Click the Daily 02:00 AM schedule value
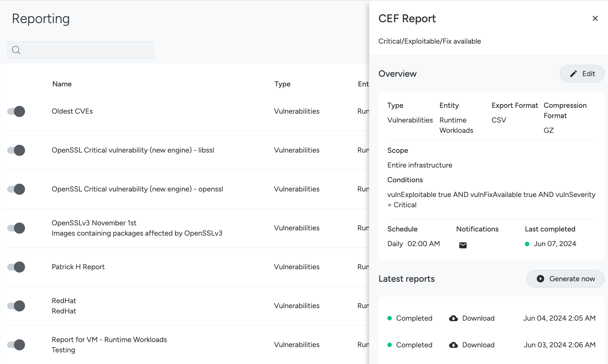Image resolution: width=608 pixels, height=364 pixels. coord(413,244)
